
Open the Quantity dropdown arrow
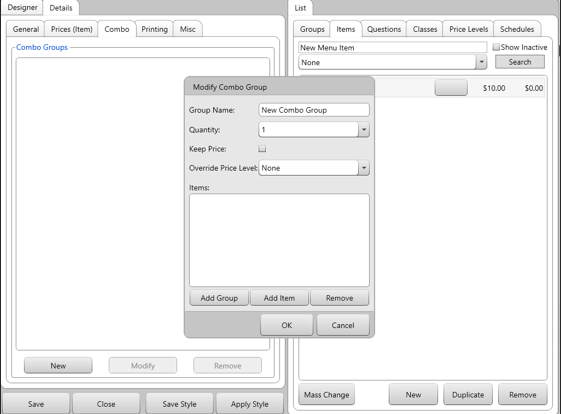pos(364,130)
